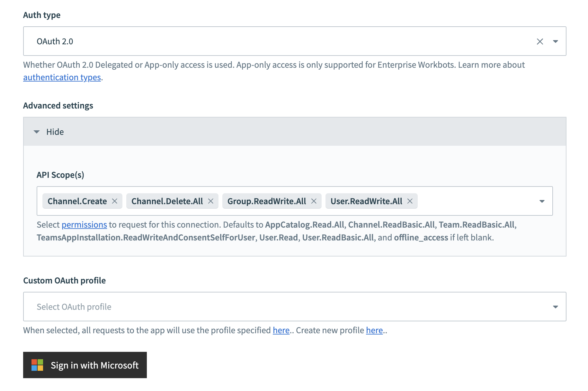Click the Advanced settings header bar
The width and height of the screenshot is (588, 391).
(289, 132)
